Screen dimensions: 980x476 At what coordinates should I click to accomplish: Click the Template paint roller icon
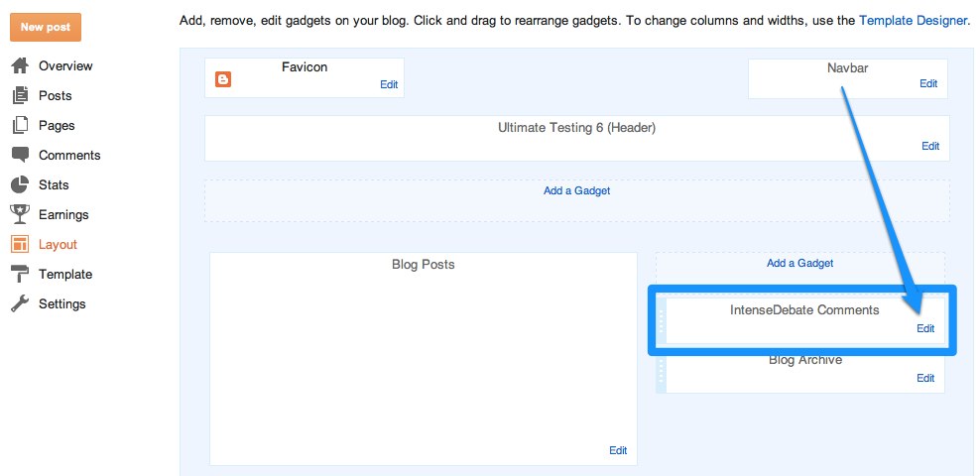point(20,275)
